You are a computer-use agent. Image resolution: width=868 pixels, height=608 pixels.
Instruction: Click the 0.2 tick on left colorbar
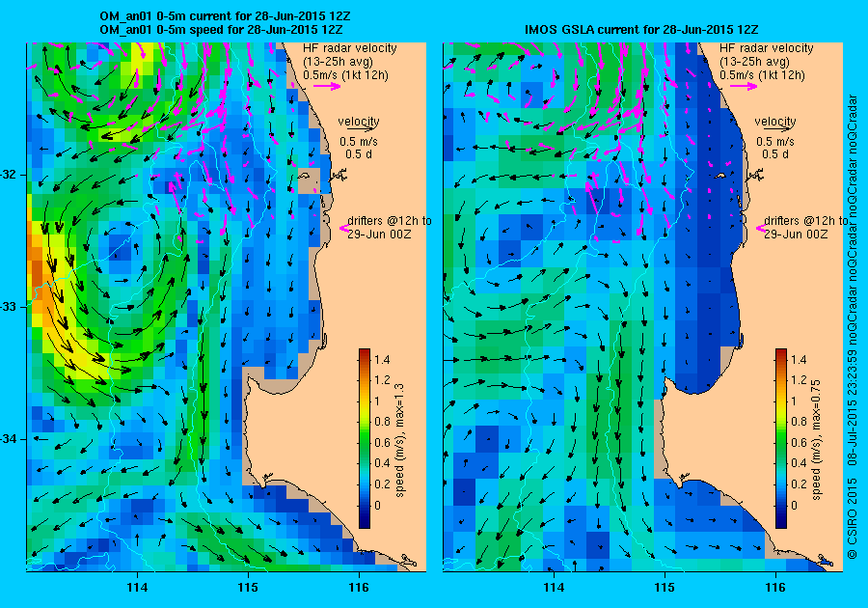tap(382, 484)
